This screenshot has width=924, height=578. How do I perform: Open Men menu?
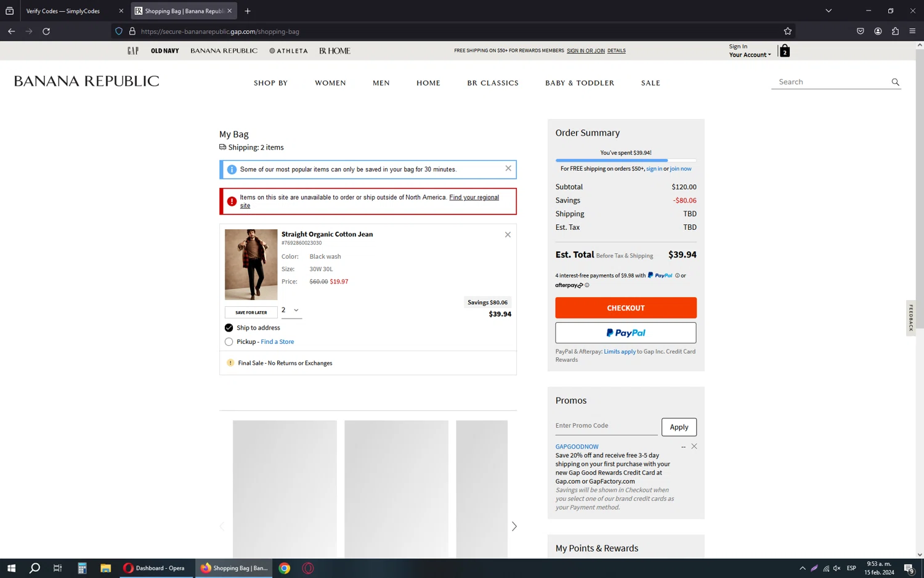381,83
